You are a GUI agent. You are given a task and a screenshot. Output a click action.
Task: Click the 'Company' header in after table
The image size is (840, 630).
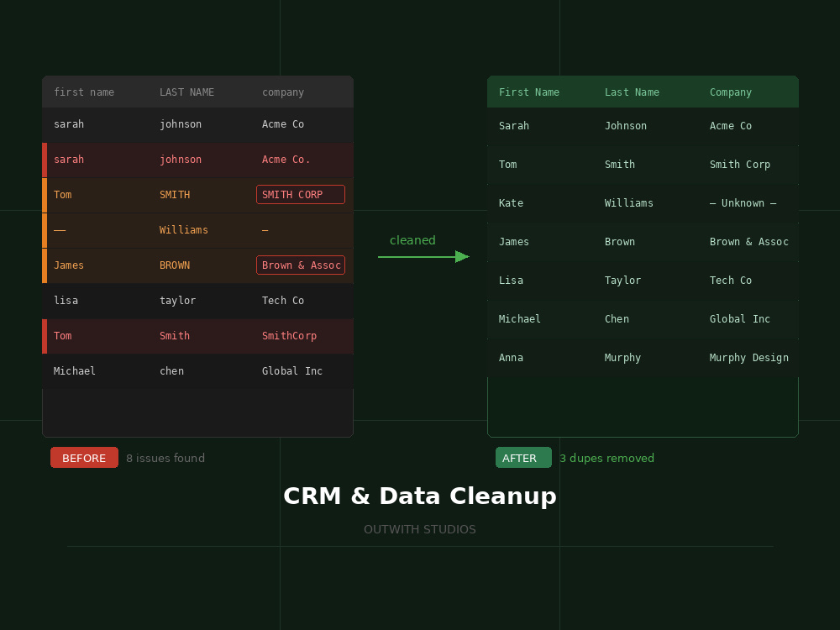click(x=731, y=92)
